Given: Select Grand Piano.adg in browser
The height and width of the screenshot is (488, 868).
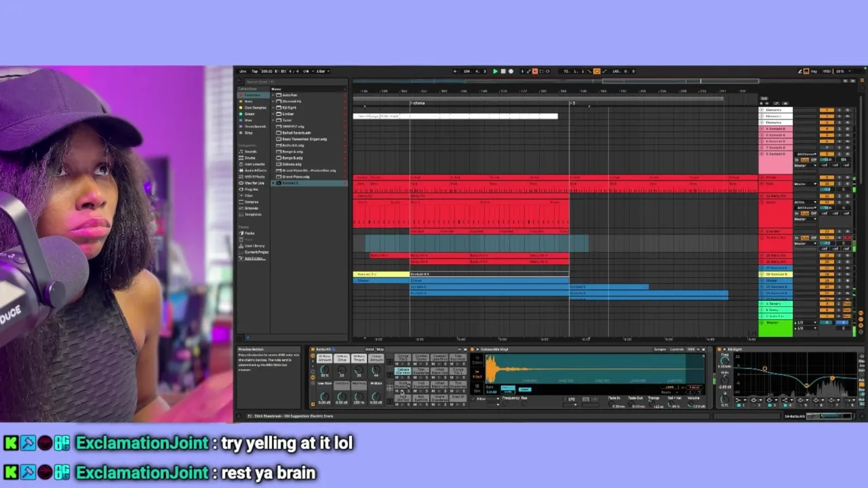Looking at the screenshot, I should click(x=296, y=176).
